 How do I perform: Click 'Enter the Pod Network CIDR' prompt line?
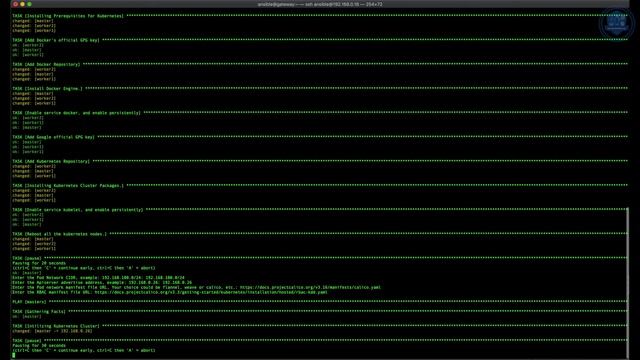pyautogui.click(x=98, y=278)
